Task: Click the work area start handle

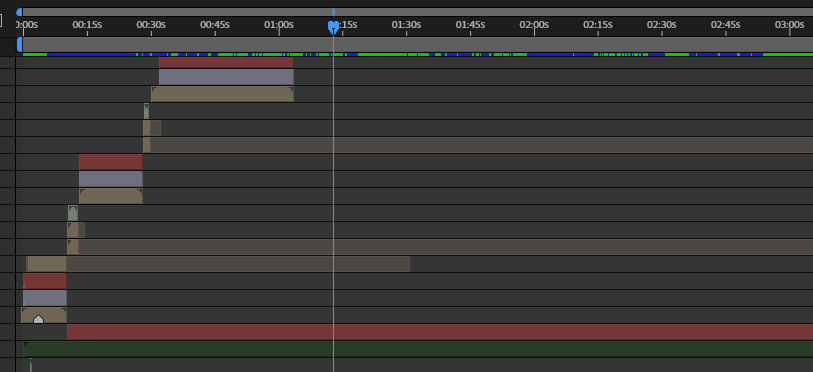Action: tap(20, 44)
